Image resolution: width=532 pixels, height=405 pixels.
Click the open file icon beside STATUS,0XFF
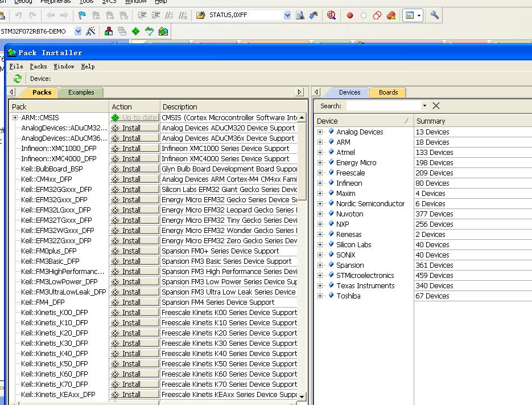coord(200,15)
